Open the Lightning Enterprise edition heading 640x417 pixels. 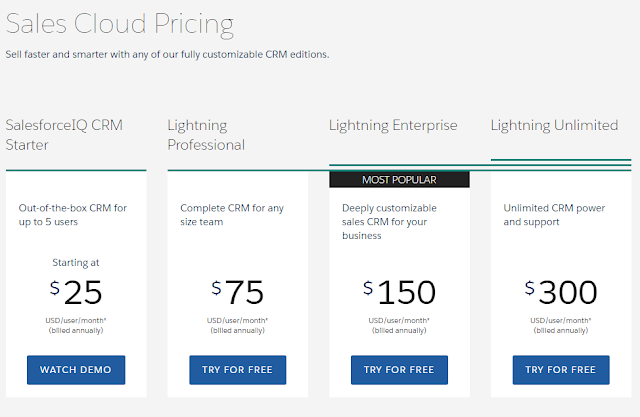[393, 125]
